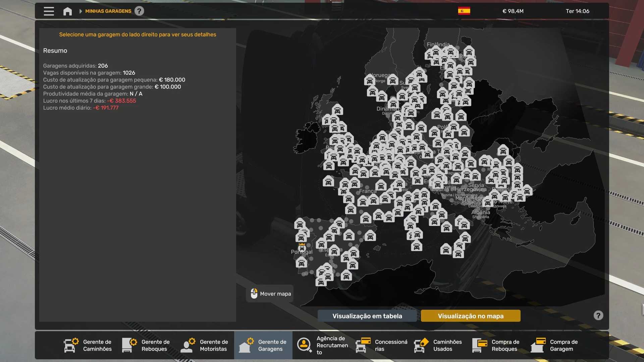Open Gerente de Motoristas

tap(205, 345)
